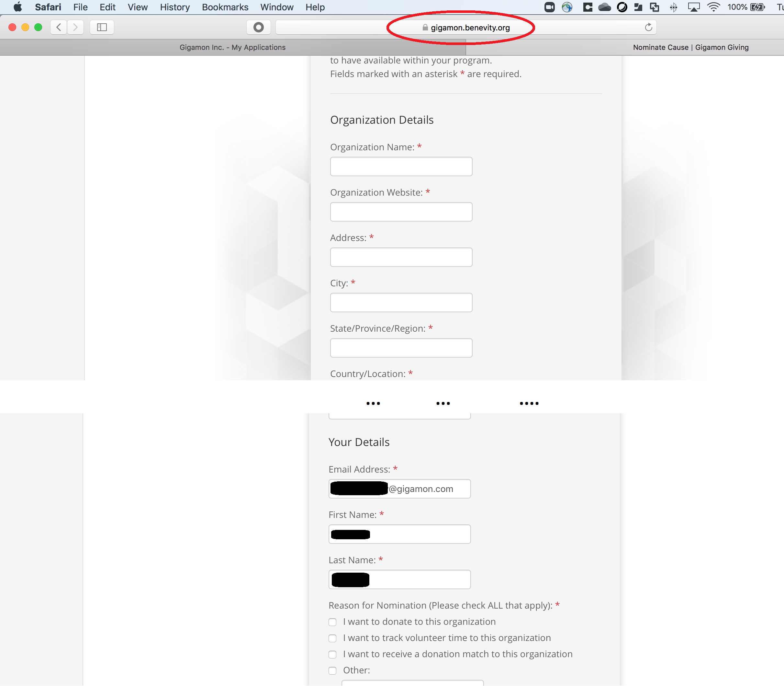Open the black ring menu bar icon
The width and height of the screenshot is (784, 686).
point(622,7)
